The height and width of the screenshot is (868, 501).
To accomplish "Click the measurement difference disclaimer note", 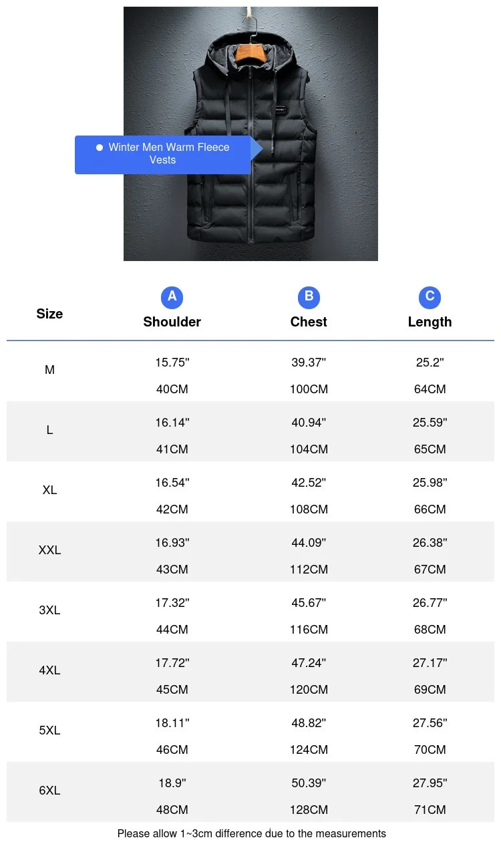I will pos(251,833).
